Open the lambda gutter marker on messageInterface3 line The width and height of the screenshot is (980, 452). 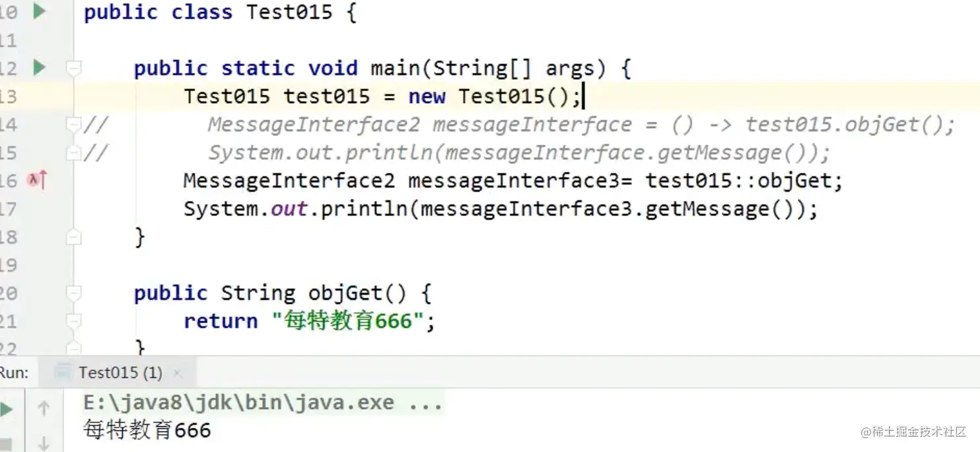click(37, 180)
